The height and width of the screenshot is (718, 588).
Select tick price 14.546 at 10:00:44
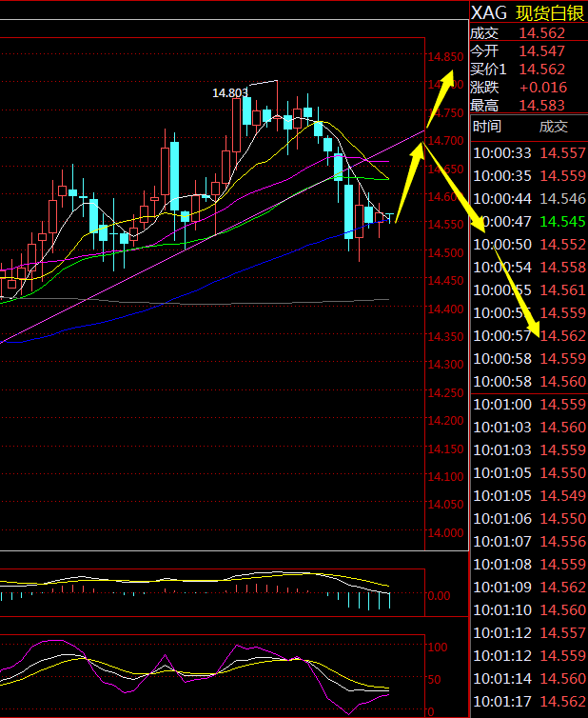coord(563,199)
